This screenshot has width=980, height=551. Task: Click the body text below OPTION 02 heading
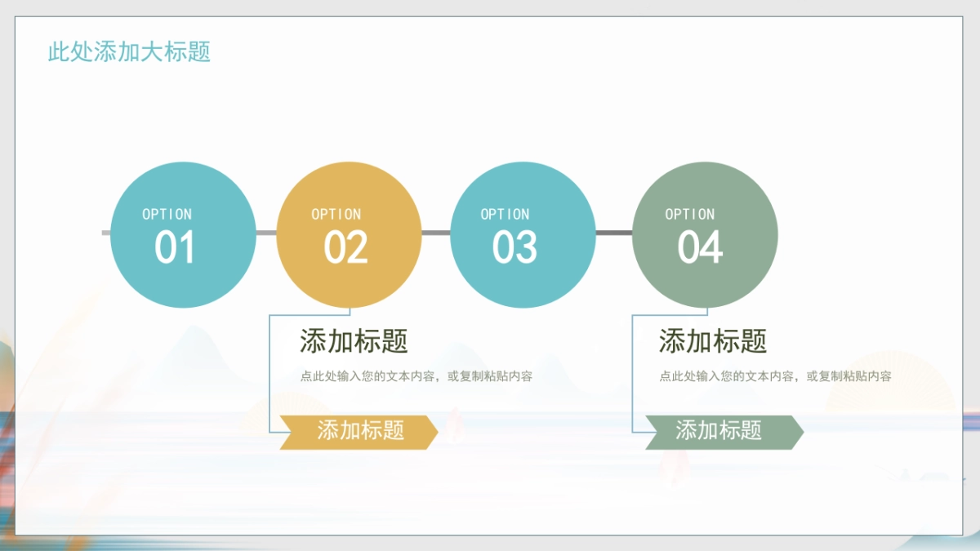pos(416,377)
